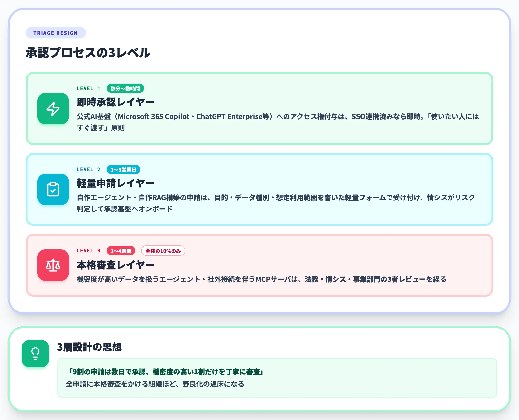Click the description mentioning Microsoft 365 Copilot
The width and height of the screenshot is (519, 420).
point(278,122)
